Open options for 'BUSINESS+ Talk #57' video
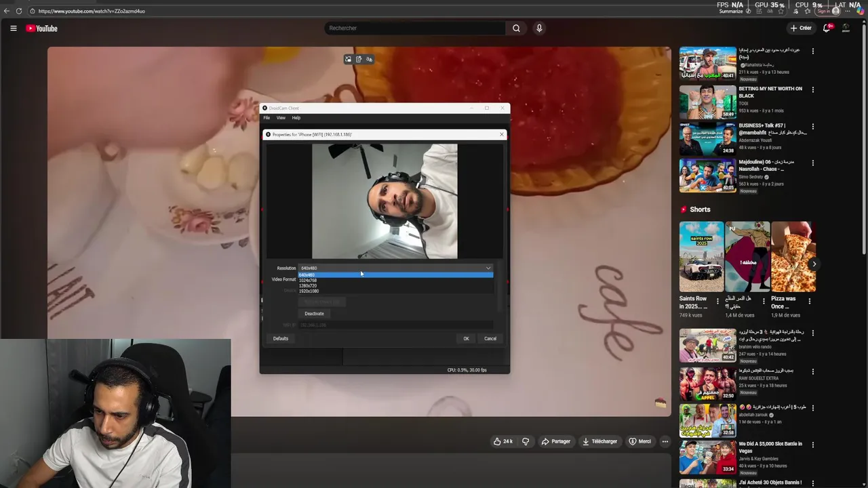868x488 pixels. (812, 126)
